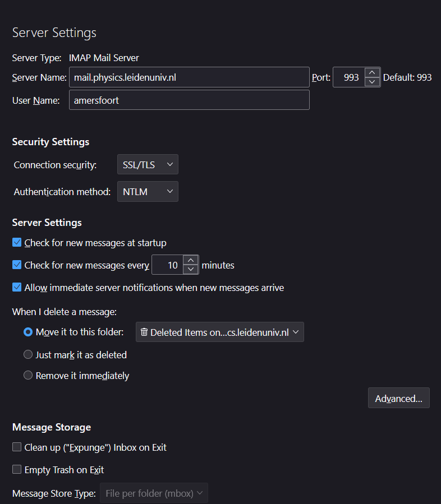This screenshot has width=441, height=504.
Task: Increase the Port value with the up arrow
Action: pos(371,73)
